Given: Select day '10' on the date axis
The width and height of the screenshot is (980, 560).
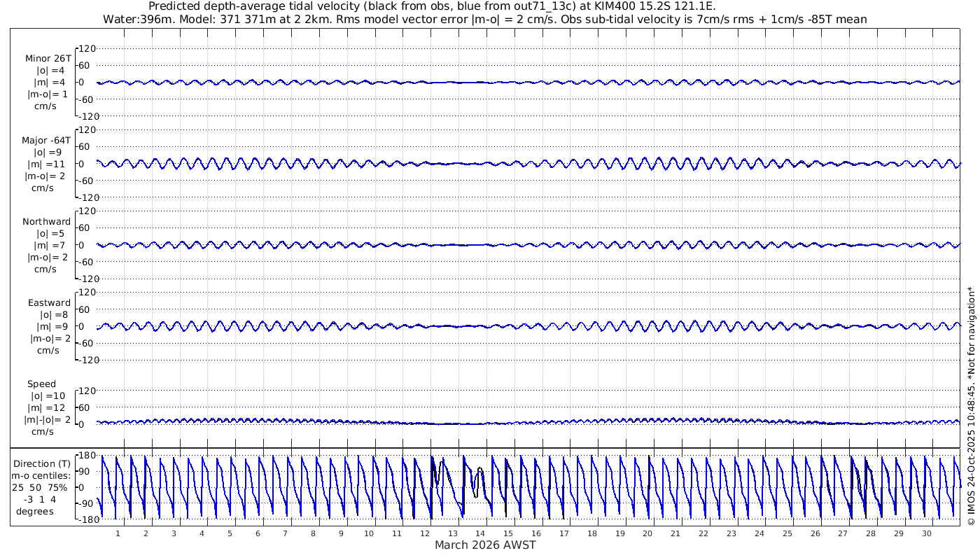Looking at the screenshot, I should click(369, 533).
